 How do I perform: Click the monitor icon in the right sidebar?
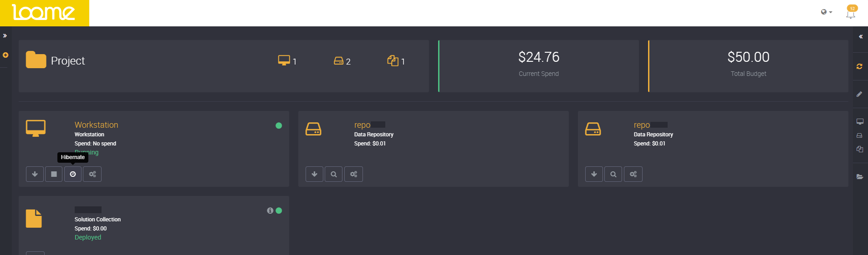(x=859, y=122)
